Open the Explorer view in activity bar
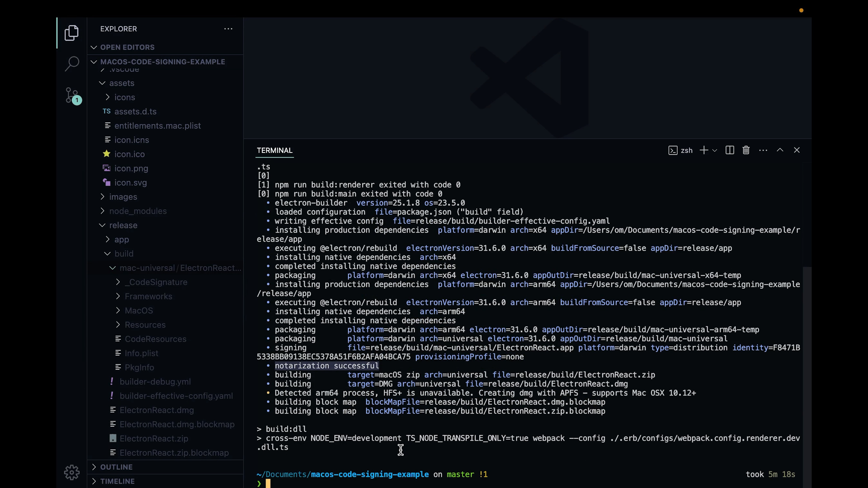The width and height of the screenshot is (868, 488). click(x=71, y=33)
